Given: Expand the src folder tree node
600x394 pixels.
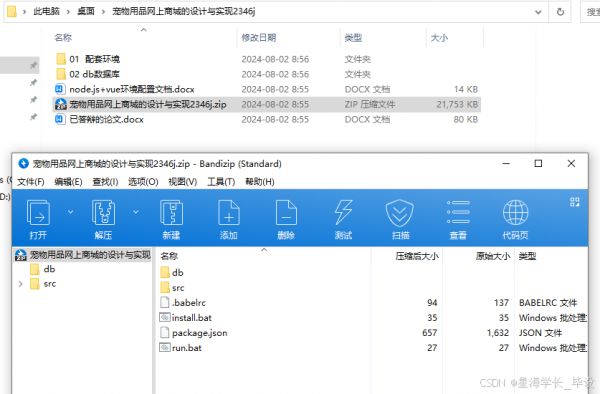Looking at the screenshot, I should point(21,284).
